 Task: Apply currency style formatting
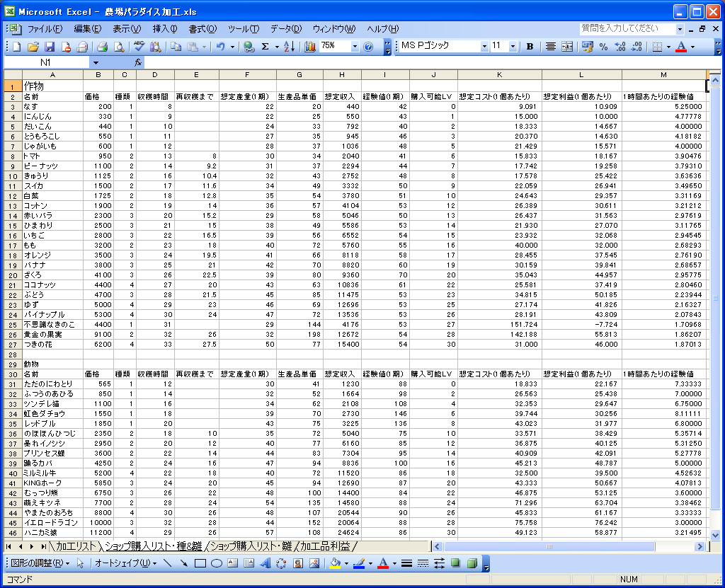[x=587, y=46]
